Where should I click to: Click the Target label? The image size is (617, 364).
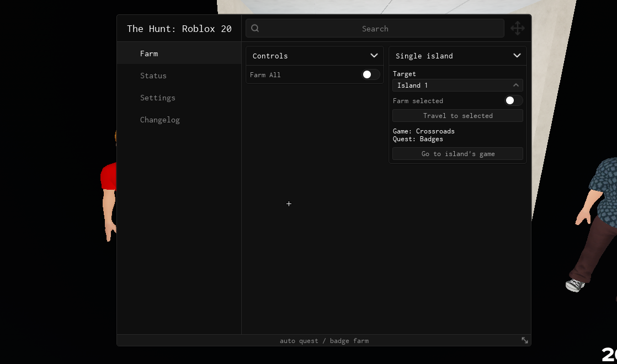tap(404, 74)
